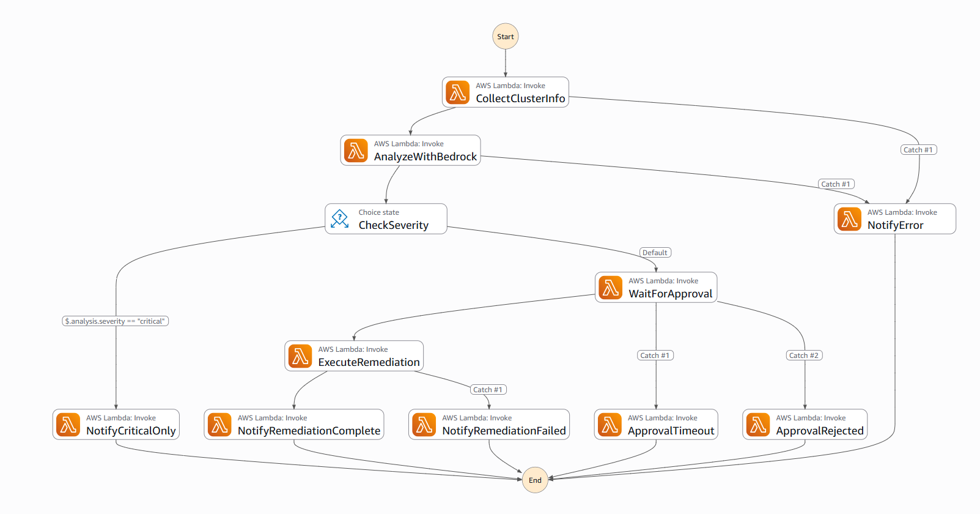Select the ExecuteRemediation Lambda icon
The image size is (980, 514).
300,356
